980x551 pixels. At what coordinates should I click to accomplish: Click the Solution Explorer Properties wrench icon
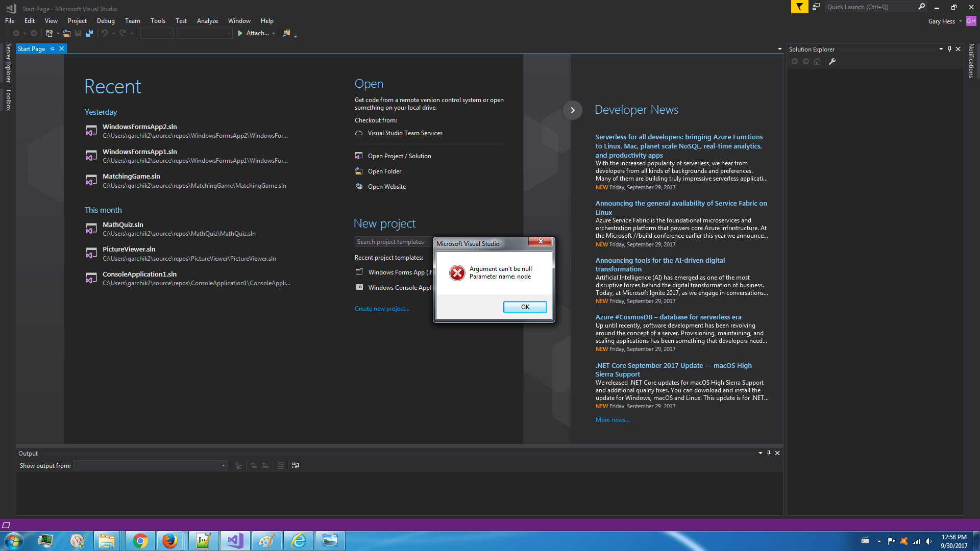(x=832, y=61)
